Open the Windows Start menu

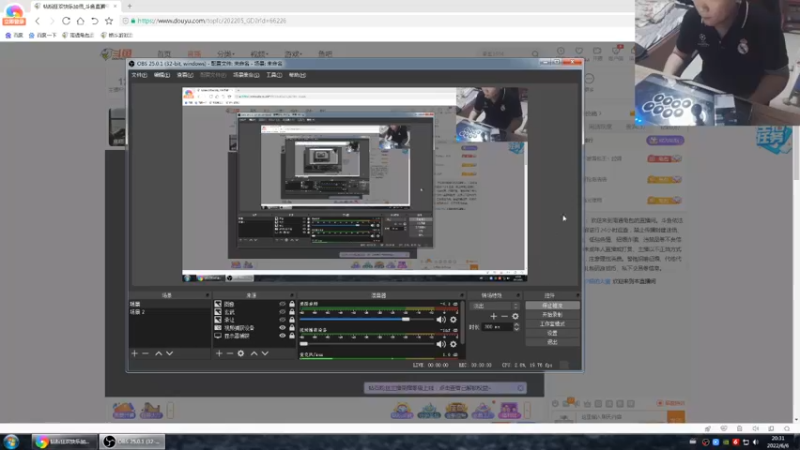click(11, 442)
